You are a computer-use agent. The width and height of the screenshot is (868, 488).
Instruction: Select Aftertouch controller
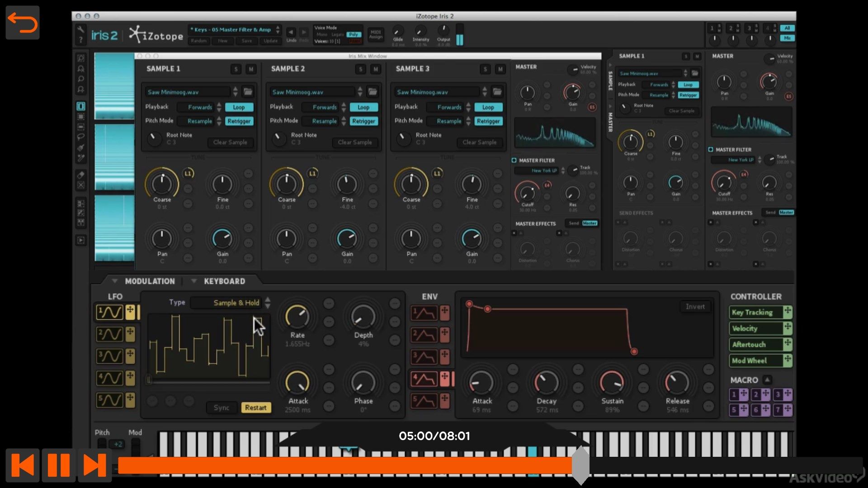tap(755, 344)
